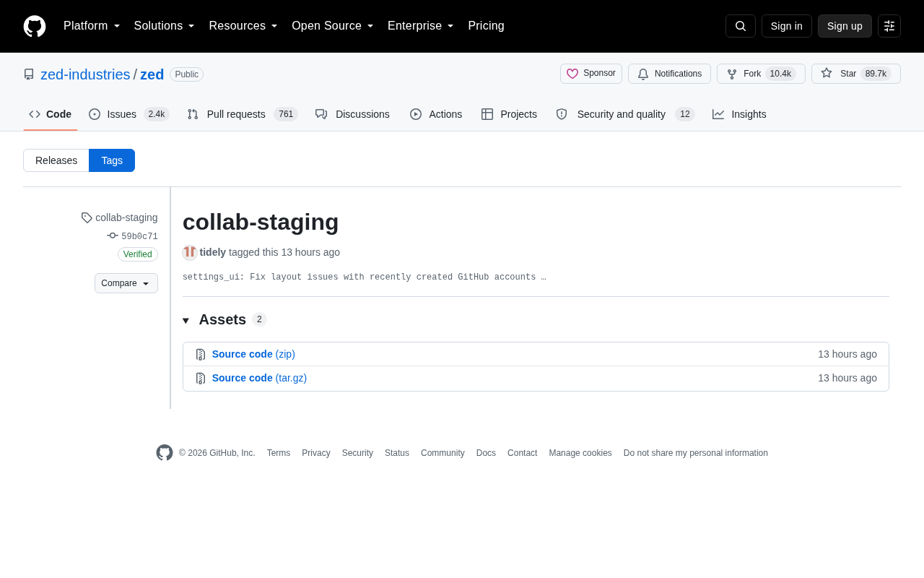This screenshot has height=578, width=924.
Task: Go to the Pricing page
Action: [x=486, y=26]
